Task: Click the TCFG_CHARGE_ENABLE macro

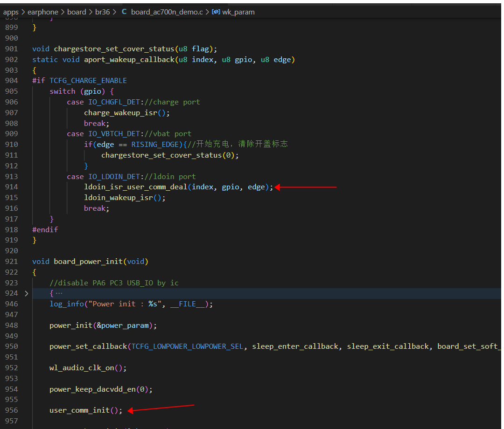Action: point(88,81)
